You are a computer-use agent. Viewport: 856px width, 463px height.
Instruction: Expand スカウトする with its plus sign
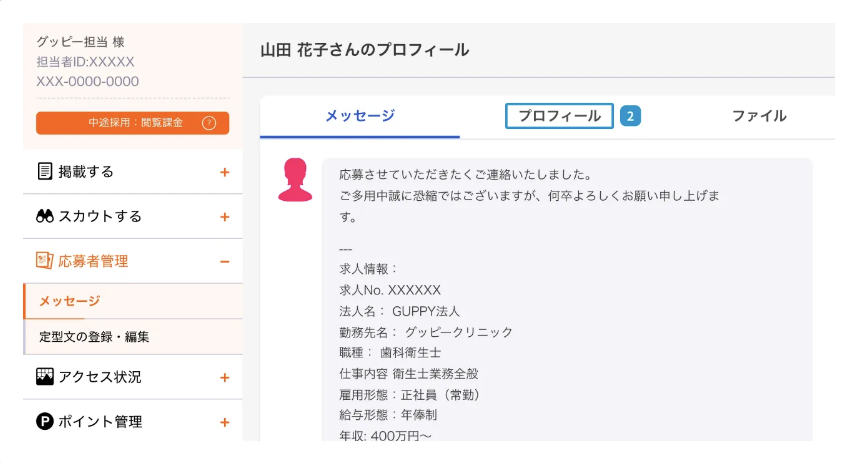[x=224, y=217]
